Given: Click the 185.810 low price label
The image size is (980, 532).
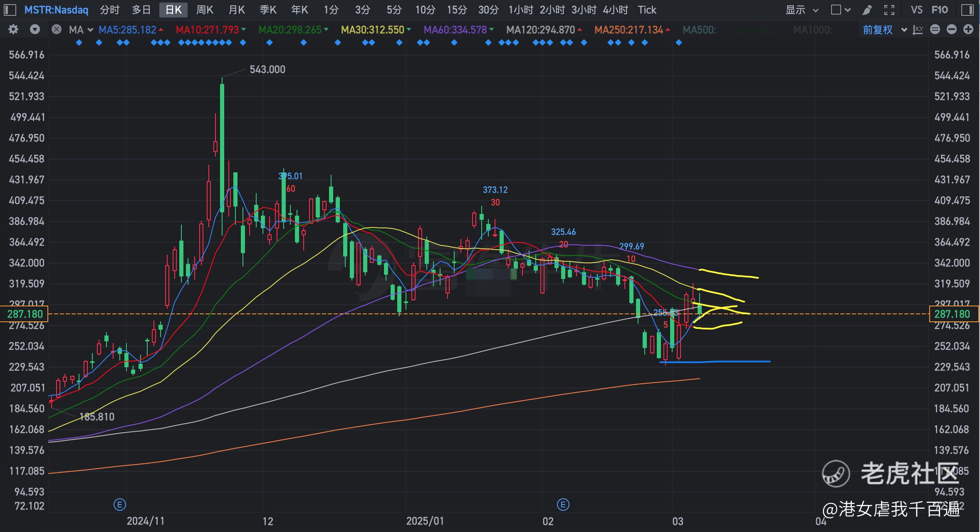Looking at the screenshot, I should 97,417.
